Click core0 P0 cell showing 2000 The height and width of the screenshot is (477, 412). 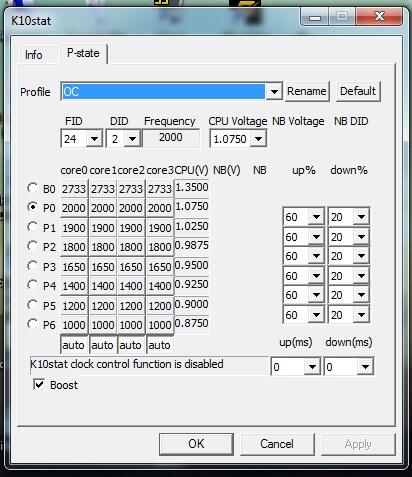[x=74, y=208]
